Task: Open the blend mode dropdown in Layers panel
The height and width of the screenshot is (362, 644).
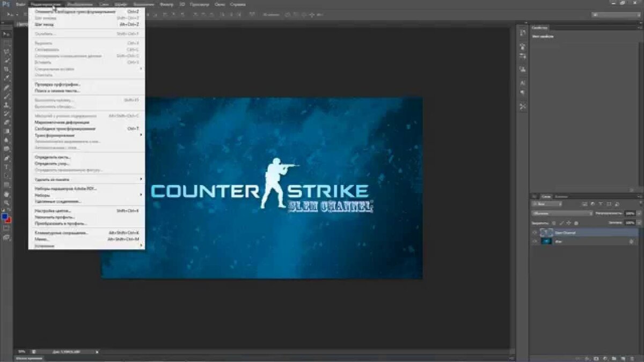Action: pyautogui.click(x=562, y=213)
